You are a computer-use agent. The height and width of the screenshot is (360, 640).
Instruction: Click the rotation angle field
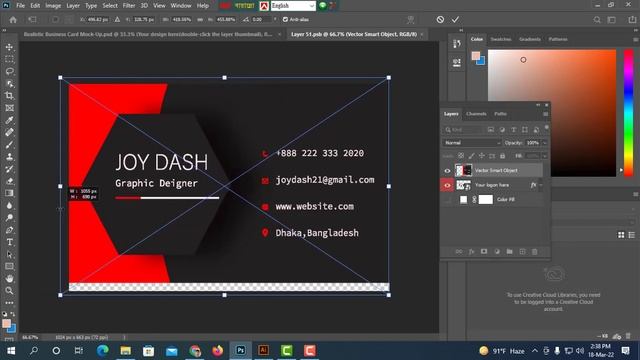pos(260,20)
